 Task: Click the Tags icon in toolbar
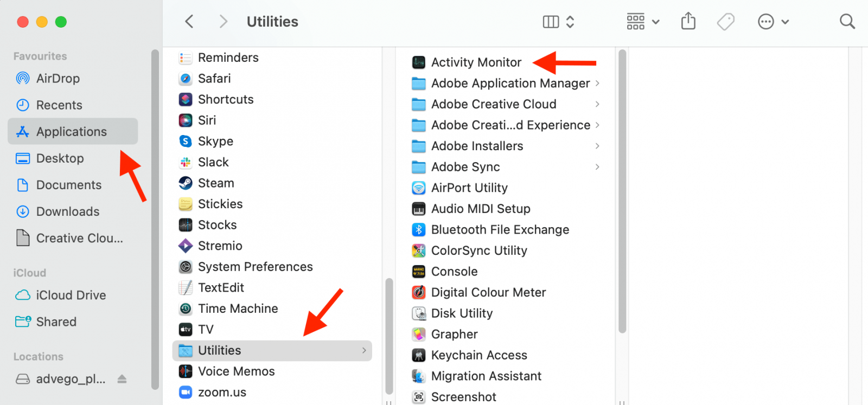[x=725, y=22]
